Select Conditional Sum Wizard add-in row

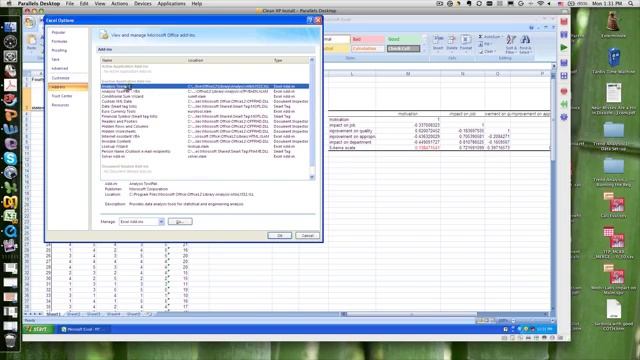(x=205, y=96)
